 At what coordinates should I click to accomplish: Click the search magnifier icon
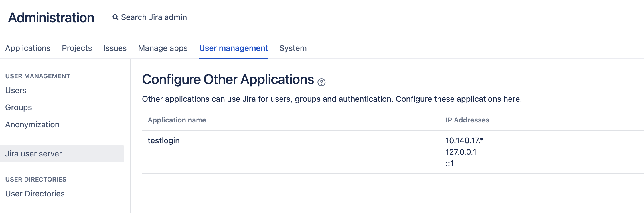click(x=115, y=17)
